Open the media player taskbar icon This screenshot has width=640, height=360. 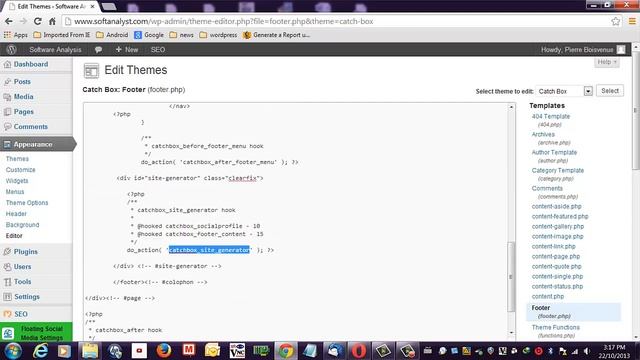click(64, 351)
